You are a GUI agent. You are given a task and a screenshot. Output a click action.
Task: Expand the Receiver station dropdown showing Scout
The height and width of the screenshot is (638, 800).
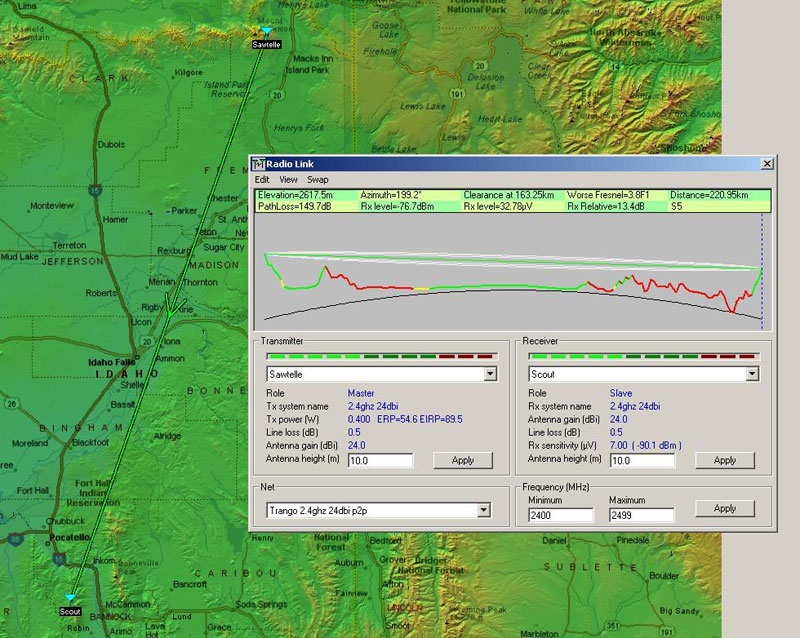tap(751, 374)
